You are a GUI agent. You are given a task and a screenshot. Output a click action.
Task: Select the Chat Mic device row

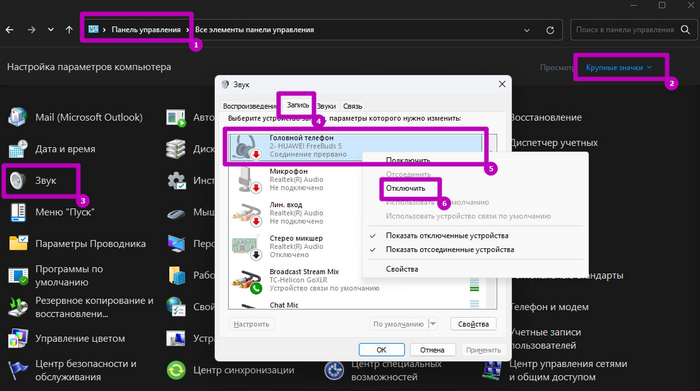coord(357,304)
